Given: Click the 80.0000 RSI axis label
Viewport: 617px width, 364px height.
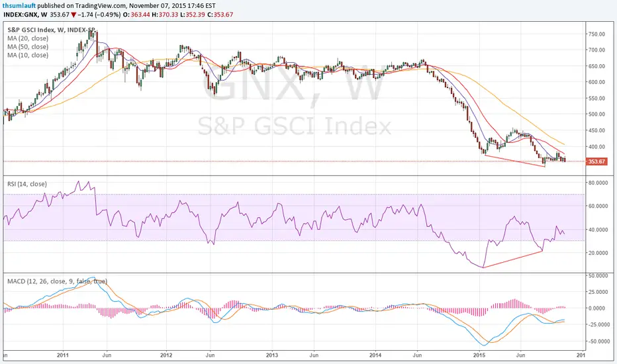Looking at the screenshot, I should (598, 183).
